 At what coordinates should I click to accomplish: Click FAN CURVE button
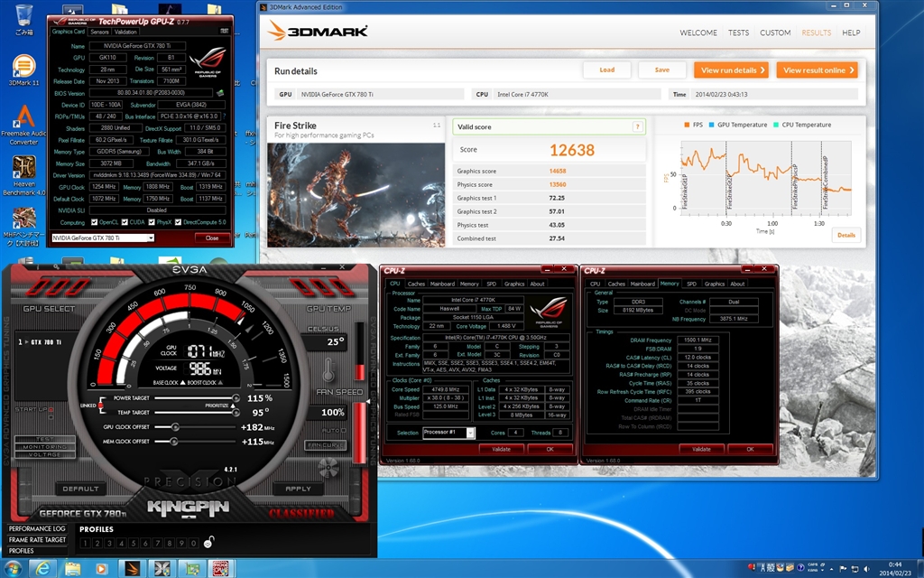click(326, 445)
